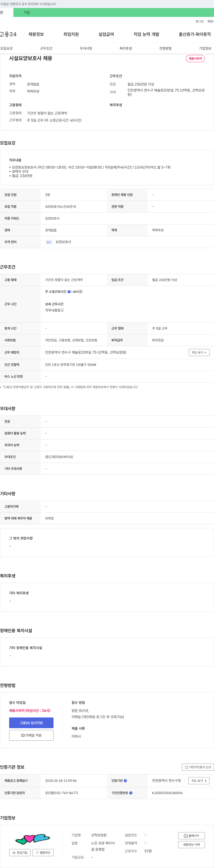The image size is (214, 868).
Task: View 채용정보 이력 button
Action: (x=191, y=845)
